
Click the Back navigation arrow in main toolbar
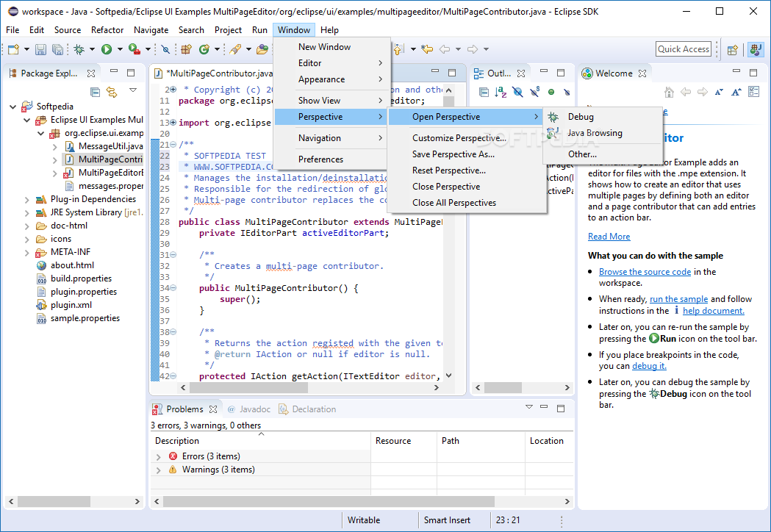tap(445, 49)
